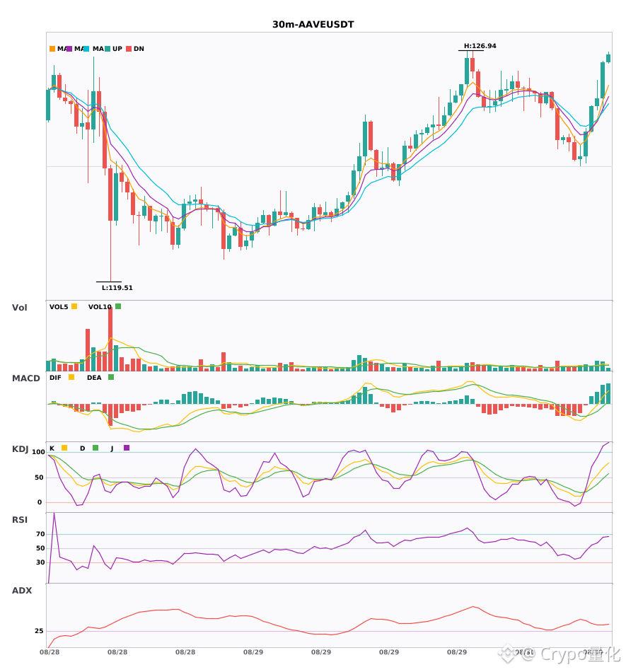
Task: Click the 30 value on RSI axis
Action: tap(41, 562)
